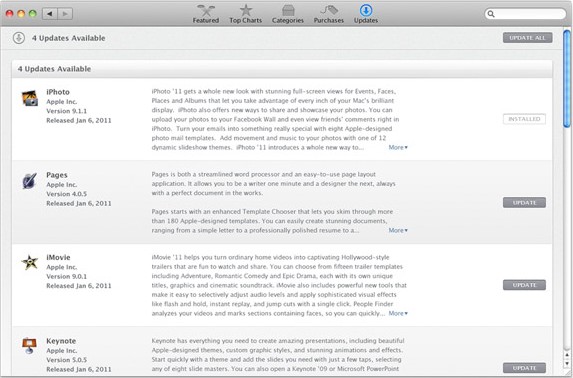
Task: Click "Apple Inc." under Pages
Action: (x=61, y=185)
